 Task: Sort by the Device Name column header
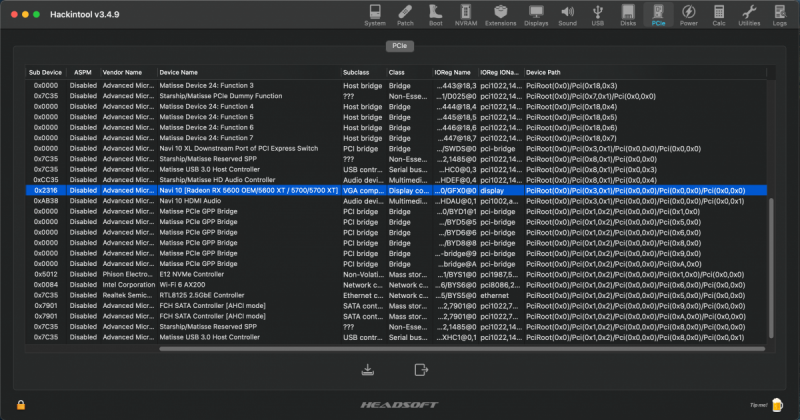point(248,73)
